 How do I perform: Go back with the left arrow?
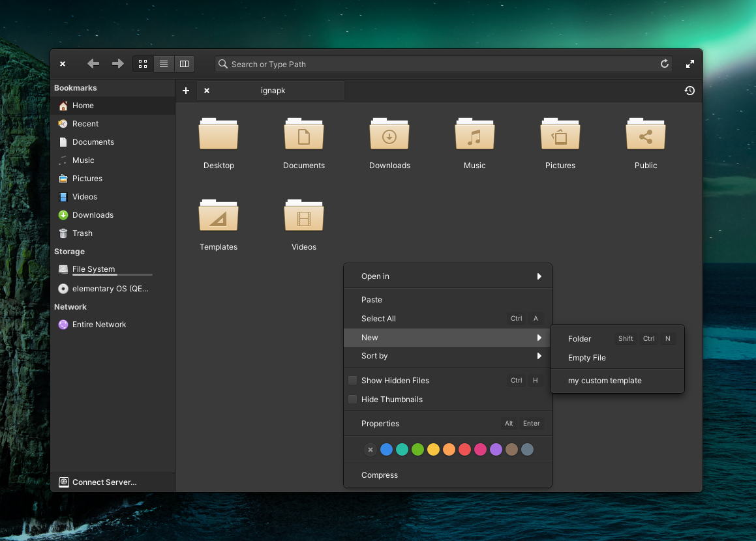pyautogui.click(x=93, y=64)
